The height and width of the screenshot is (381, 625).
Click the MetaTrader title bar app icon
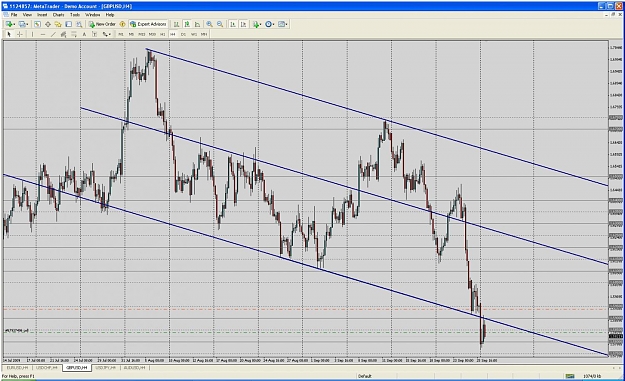5,6
